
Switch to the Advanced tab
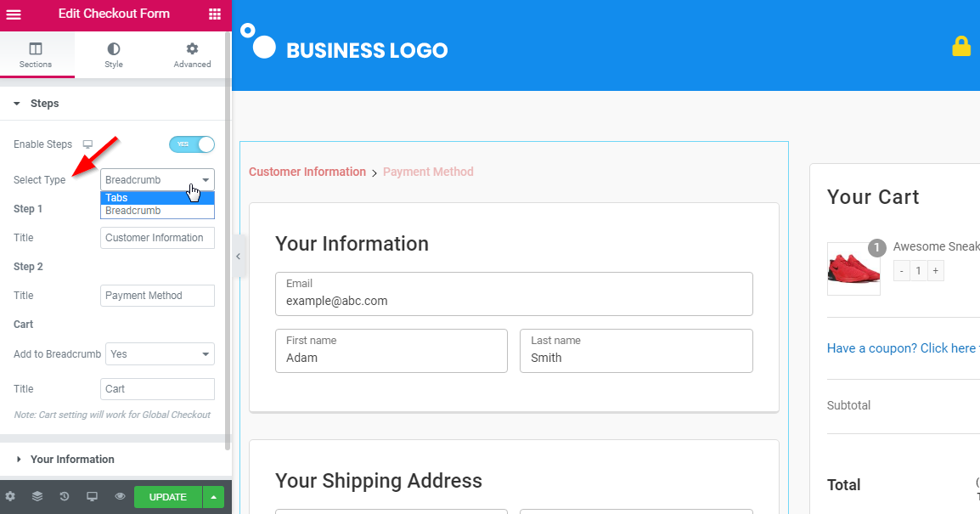click(192, 55)
